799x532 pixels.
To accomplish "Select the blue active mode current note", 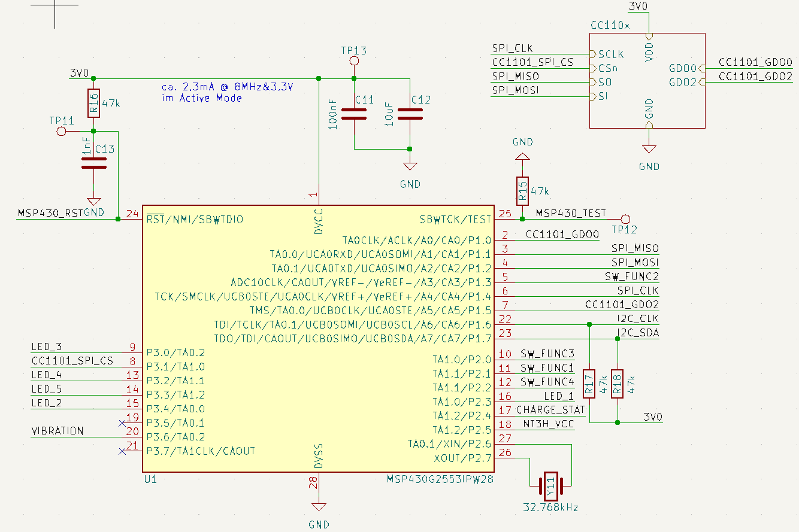I will [x=228, y=92].
